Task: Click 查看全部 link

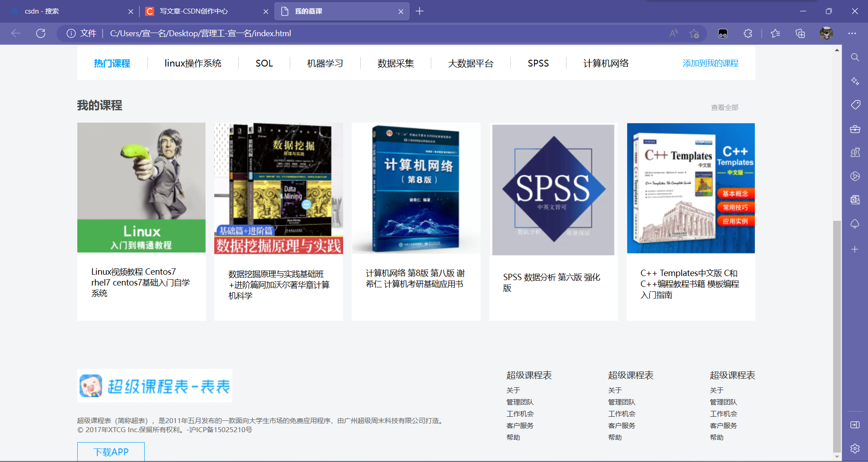Action: click(x=724, y=107)
